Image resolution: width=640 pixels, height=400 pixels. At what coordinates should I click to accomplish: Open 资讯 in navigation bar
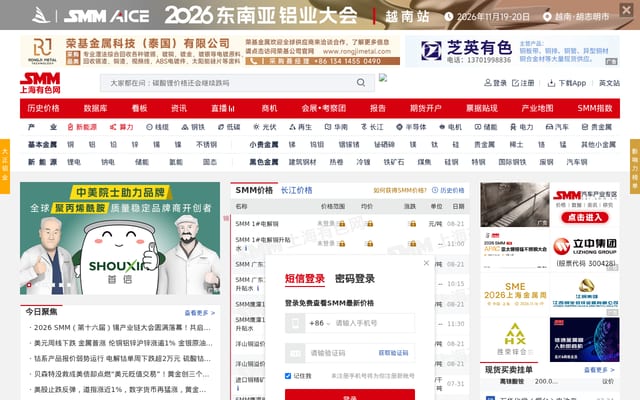pos(179,108)
